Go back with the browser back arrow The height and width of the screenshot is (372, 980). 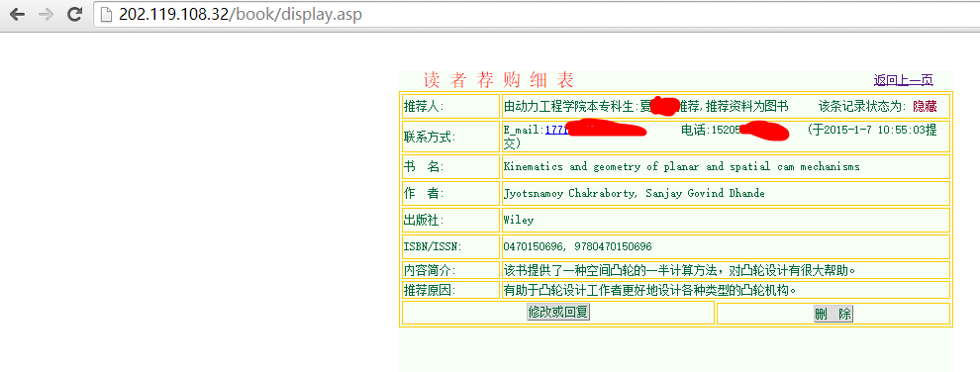coord(17,15)
